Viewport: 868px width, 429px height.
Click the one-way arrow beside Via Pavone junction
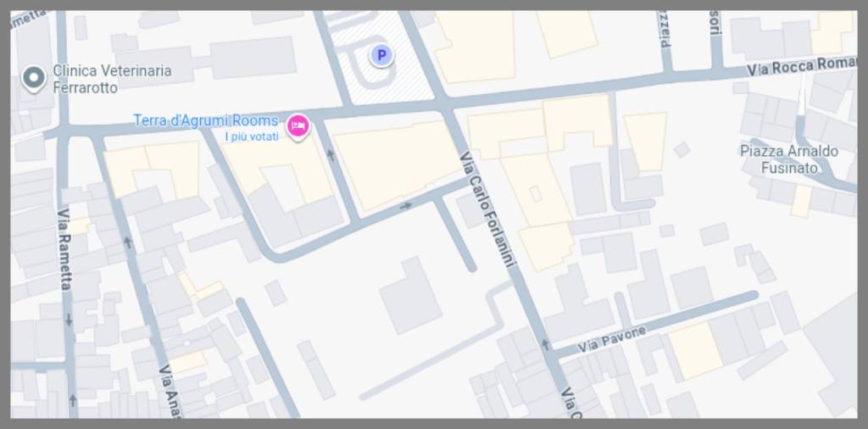coord(545,344)
